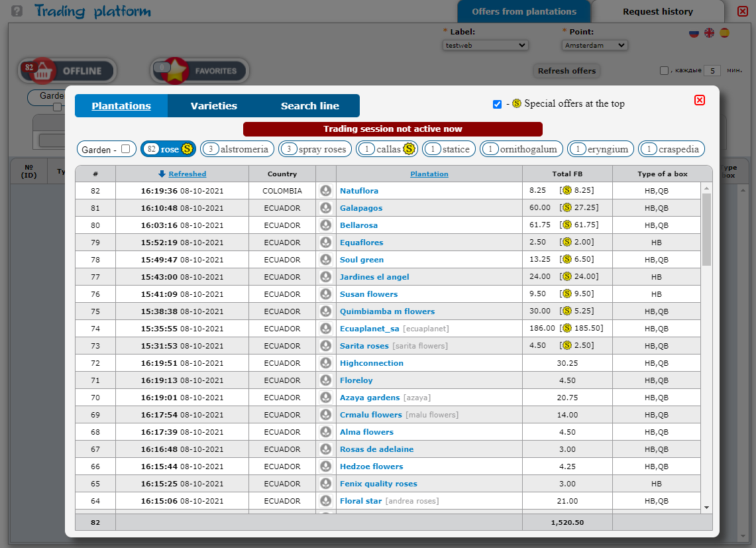Open the help question mark icon
Image resolution: width=756 pixels, height=548 pixels.
pos(17,11)
